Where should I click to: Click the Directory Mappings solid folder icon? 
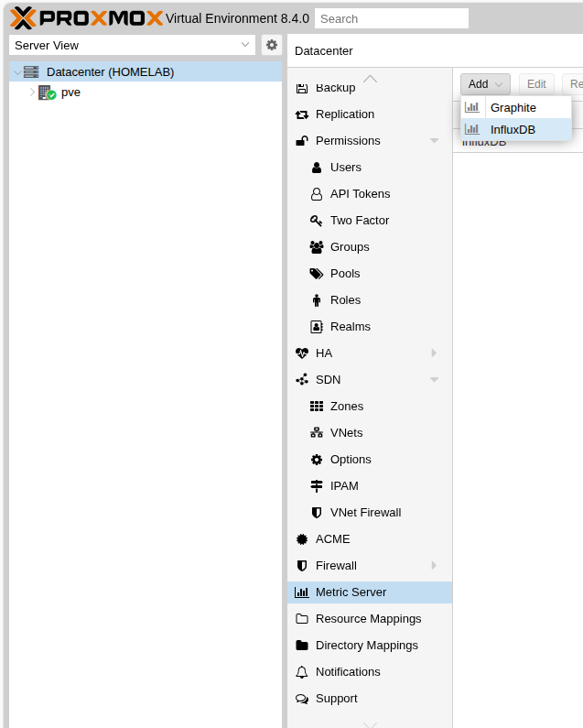pos(302,646)
